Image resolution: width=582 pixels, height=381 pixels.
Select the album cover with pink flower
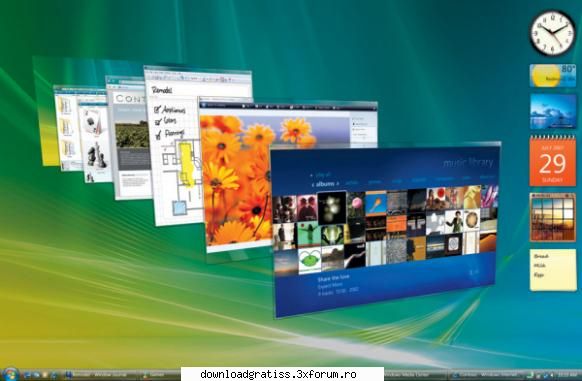tap(356, 205)
